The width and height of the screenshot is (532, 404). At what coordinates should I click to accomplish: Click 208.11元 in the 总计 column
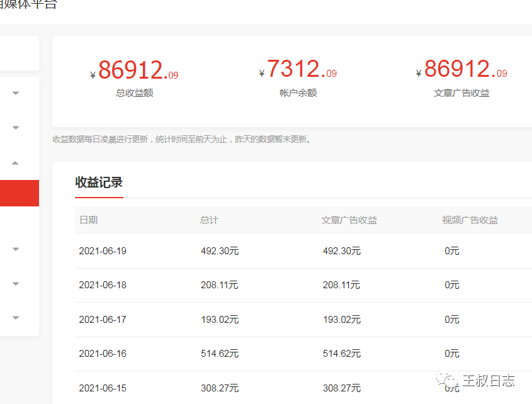point(220,285)
